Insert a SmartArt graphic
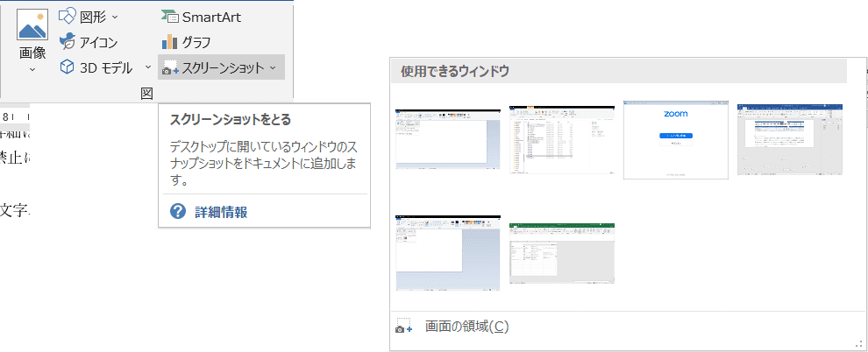 [169, 16]
